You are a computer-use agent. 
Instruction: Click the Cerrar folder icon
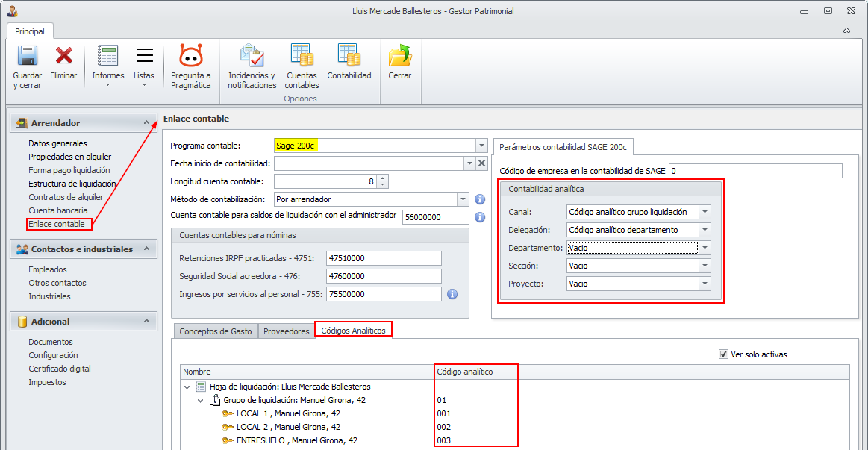tap(400, 57)
